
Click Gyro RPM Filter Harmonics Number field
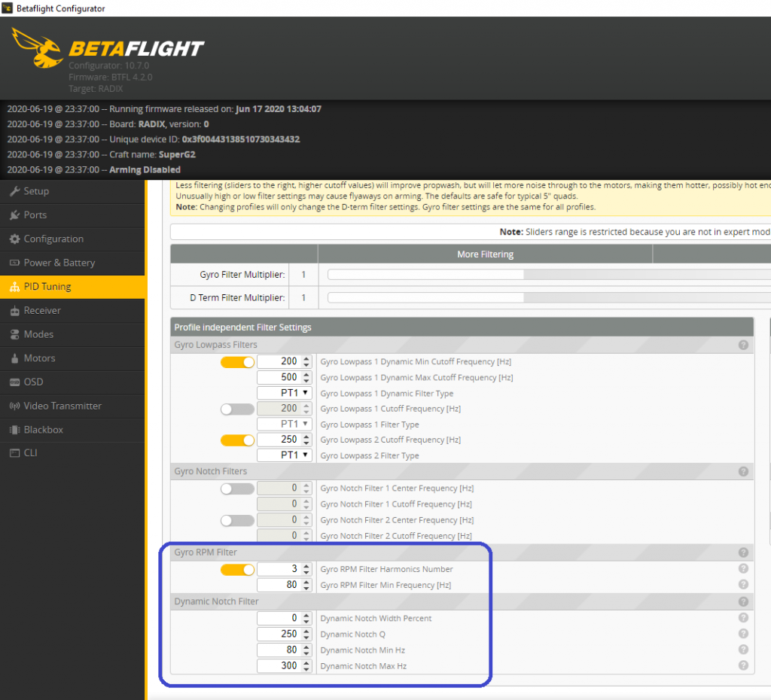[x=285, y=569]
